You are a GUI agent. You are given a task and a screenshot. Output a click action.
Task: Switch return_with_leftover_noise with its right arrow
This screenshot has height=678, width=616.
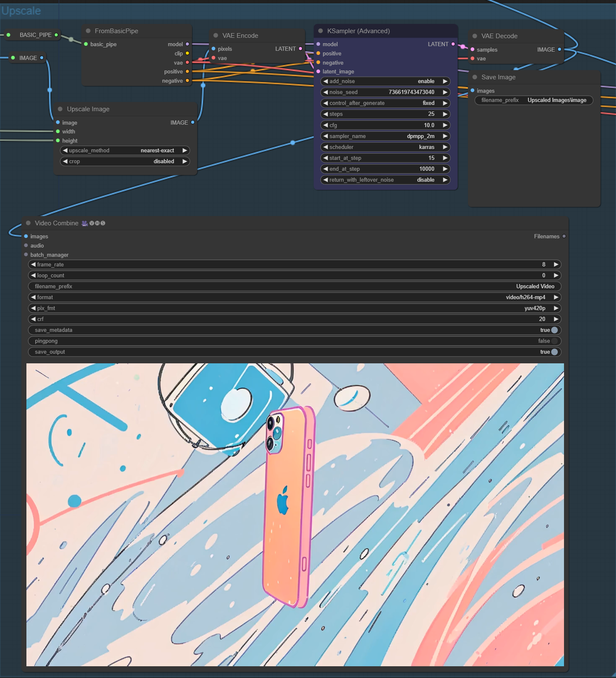click(x=445, y=180)
